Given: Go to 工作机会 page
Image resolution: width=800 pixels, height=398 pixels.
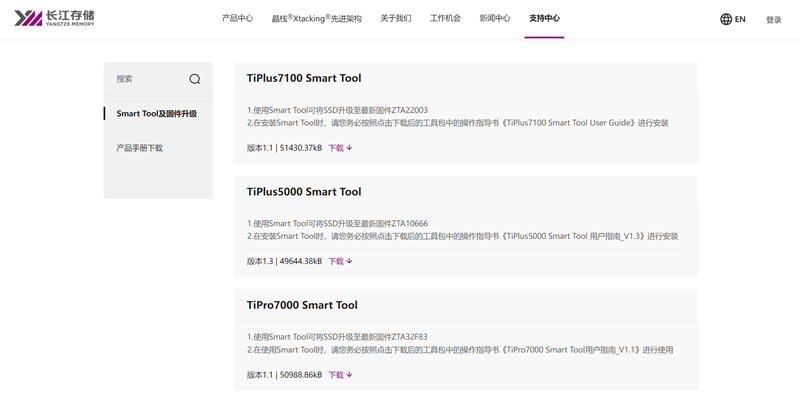Looking at the screenshot, I should [x=445, y=18].
